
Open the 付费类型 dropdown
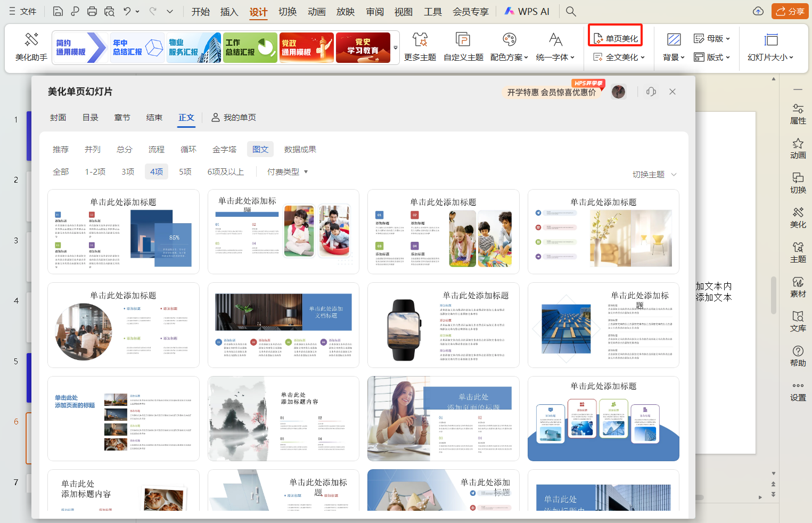pos(288,171)
